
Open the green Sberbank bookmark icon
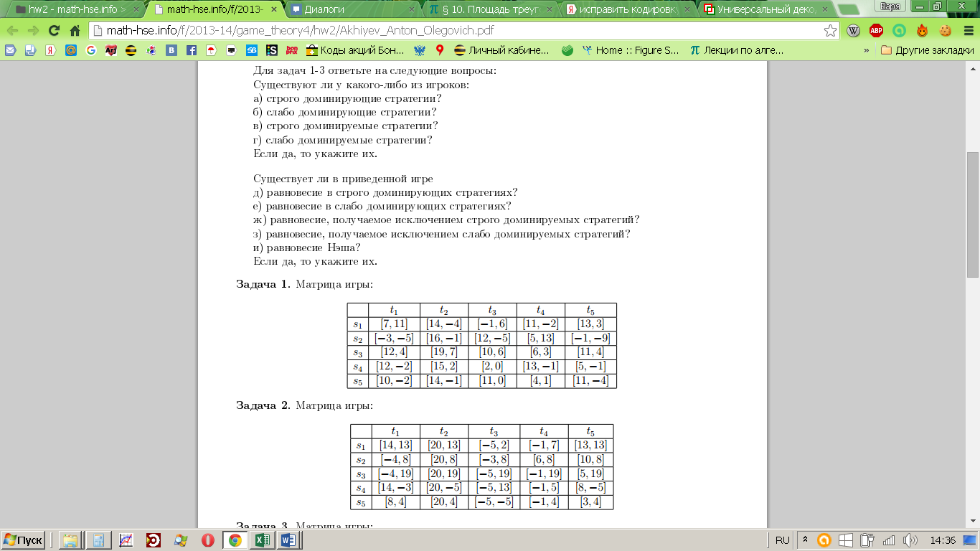567,50
